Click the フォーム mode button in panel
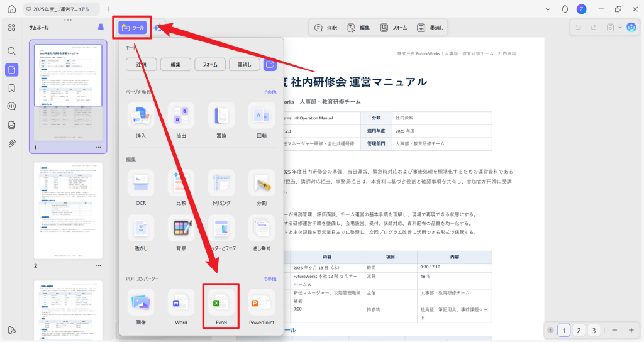644x342 pixels. click(210, 65)
